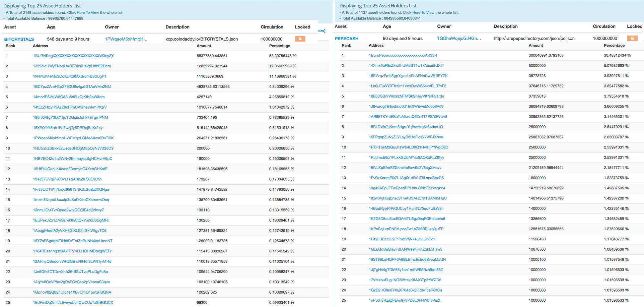Screen dimensions: 644x307
Task: Open address 1LnCJTuWY9Tfc9m1VdsDwWS54vVELR7vF2
Action: [x=408, y=86]
